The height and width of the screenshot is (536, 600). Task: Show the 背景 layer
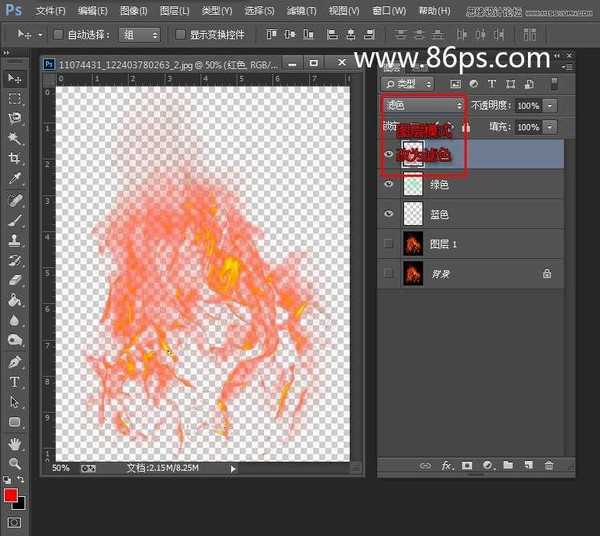[390, 273]
